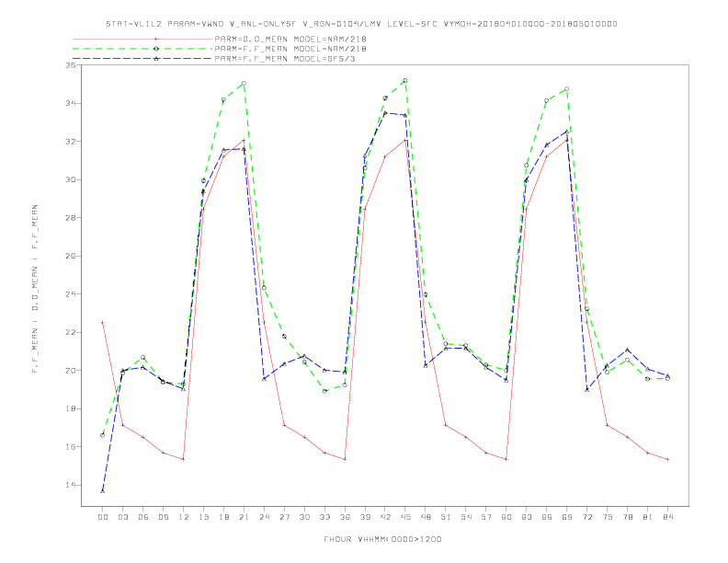Click the x-axis hour label 06
Image resolution: width=728 pixels, height=563 pixels.
click(143, 517)
